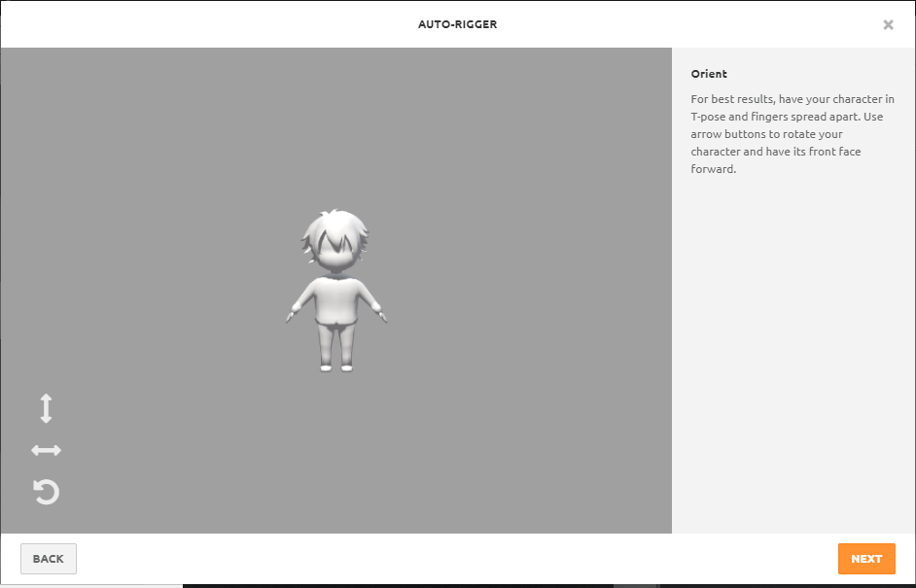This screenshot has height=588, width=916.
Task: Click the 'AUTO-RIGGER' title text
Action: [457, 24]
